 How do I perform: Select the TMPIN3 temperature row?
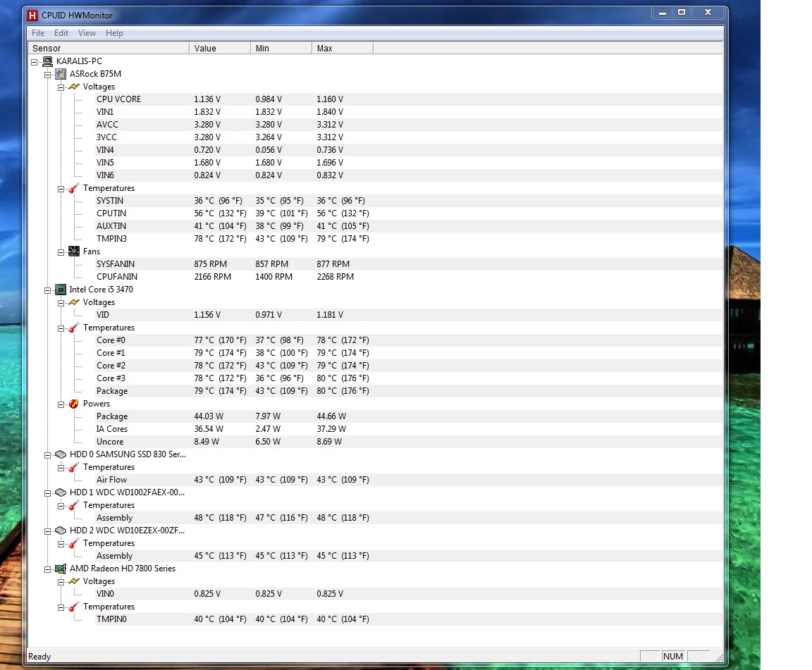pyautogui.click(x=409, y=239)
